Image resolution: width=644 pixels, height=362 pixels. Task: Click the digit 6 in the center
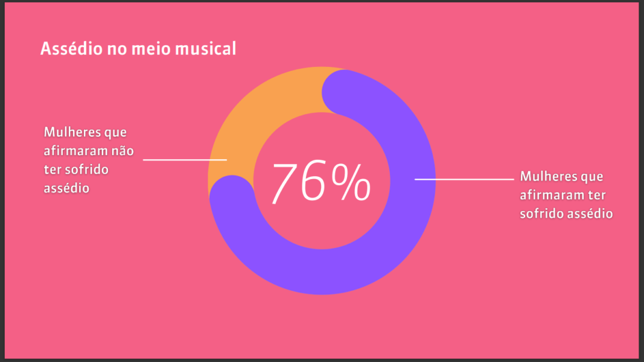[315, 182]
